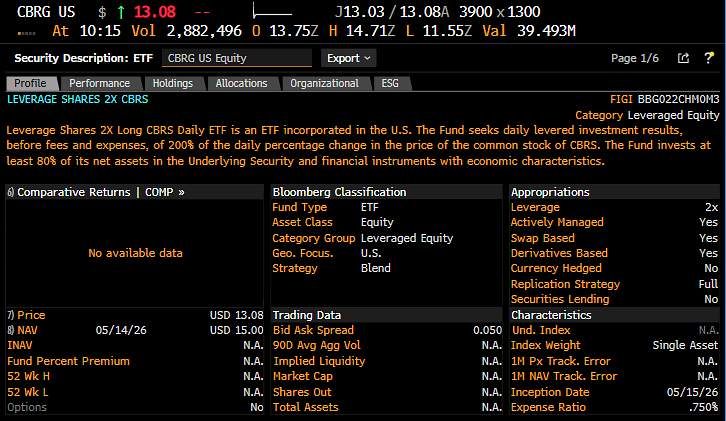
Task: Click the bid/ask quote 13.03 / 13.08
Action: pos(392,12)
